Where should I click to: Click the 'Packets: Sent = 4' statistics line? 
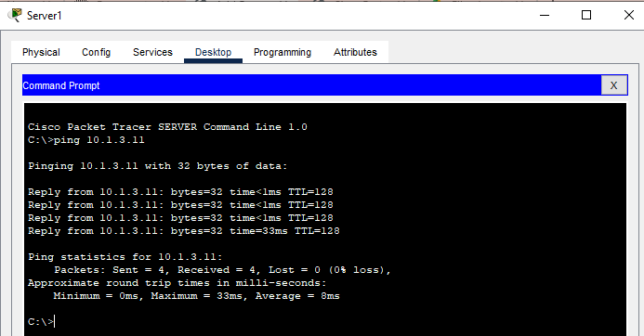click(222, 270)
